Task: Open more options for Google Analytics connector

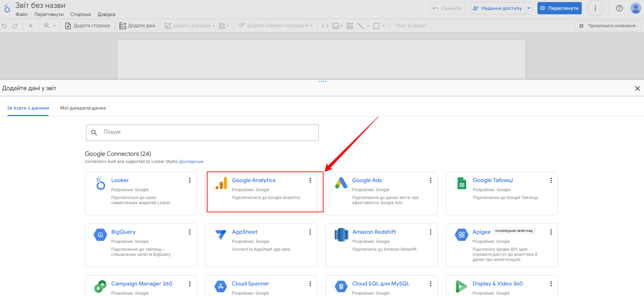Action: (310, 180)
